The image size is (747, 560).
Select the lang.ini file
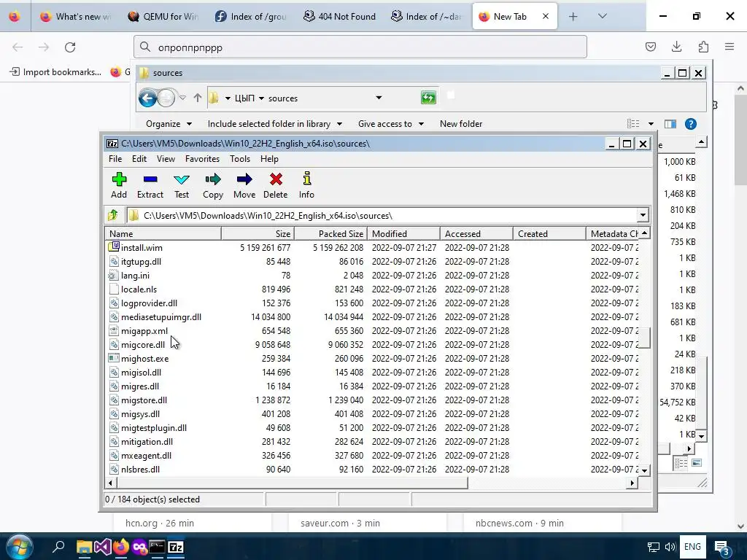371,275
